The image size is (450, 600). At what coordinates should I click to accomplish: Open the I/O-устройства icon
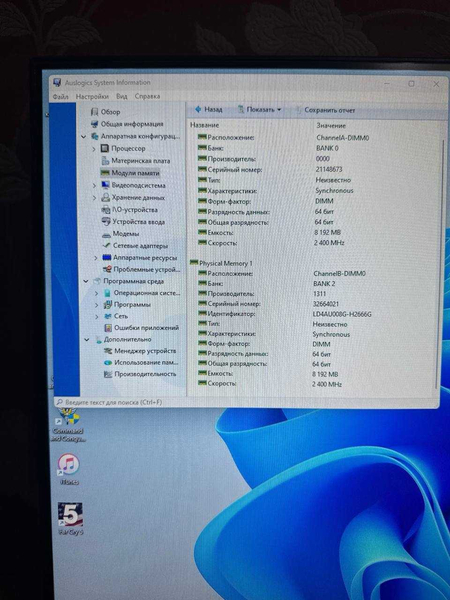pos(106,210)
